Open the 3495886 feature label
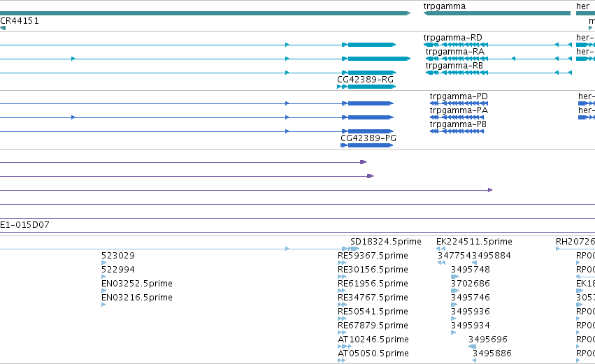Viewport: 595px width, 364px height. (492, 354)
